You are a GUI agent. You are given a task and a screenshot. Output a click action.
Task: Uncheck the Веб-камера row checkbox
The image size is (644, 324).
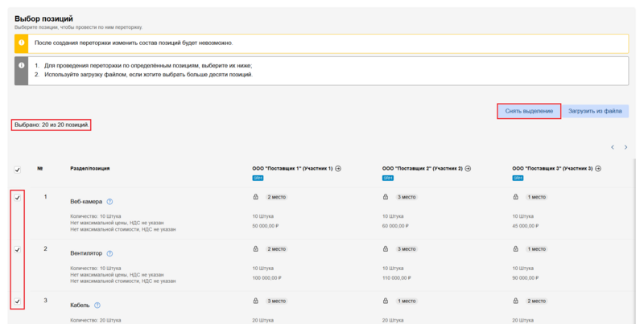pos(17,198)
